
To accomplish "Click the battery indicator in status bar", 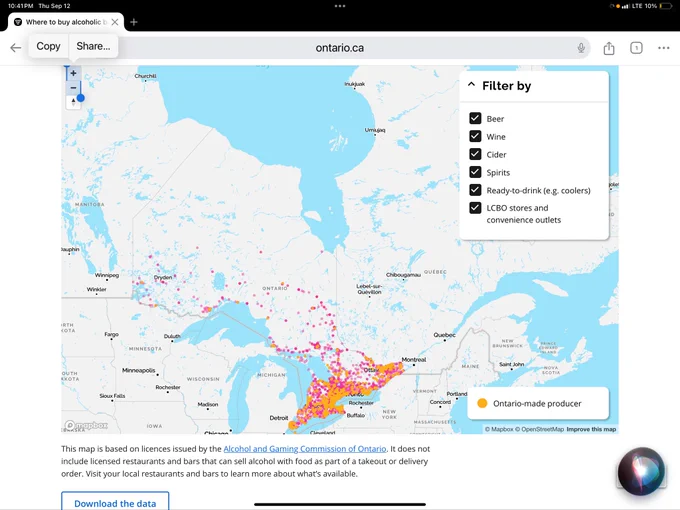I will click(x=665, y=6).
